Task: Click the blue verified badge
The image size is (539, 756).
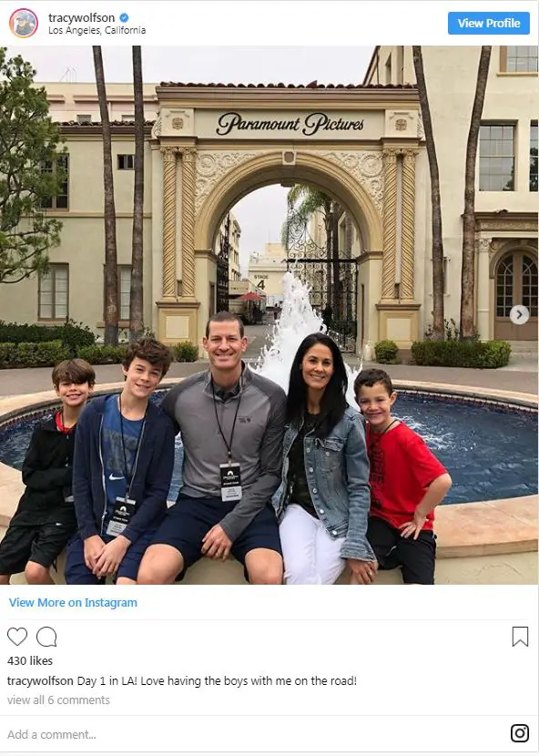Action: (x=124, y=18)
